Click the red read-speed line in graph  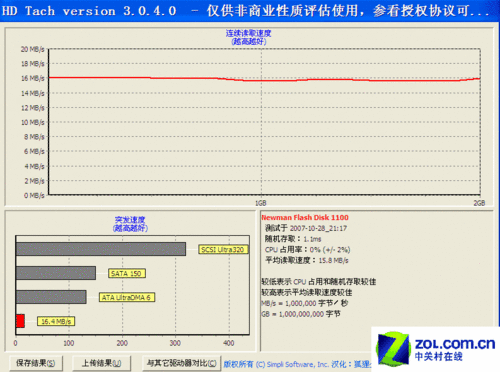264,80
